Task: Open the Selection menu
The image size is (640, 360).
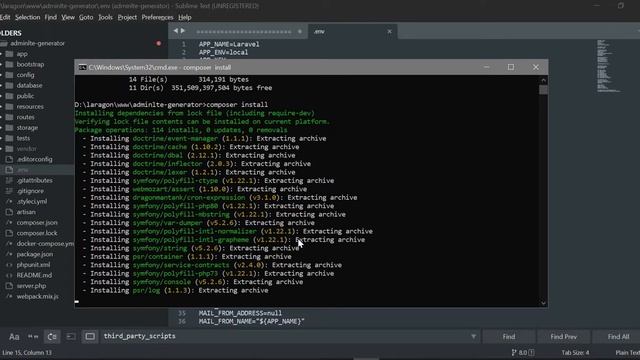Action: click(x=27, y=17)
